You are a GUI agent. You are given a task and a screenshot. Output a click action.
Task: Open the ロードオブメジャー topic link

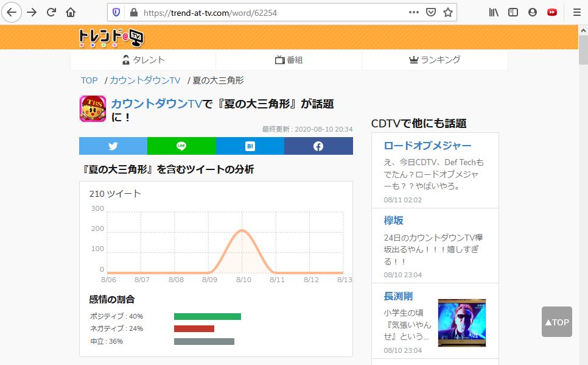427,146
